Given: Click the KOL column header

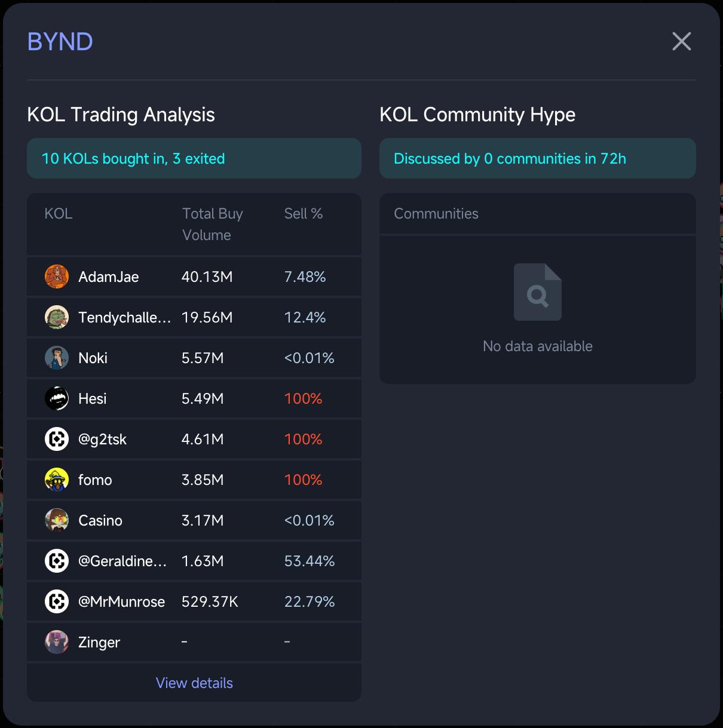Looking at the screenshot, I should click(59, 214).
